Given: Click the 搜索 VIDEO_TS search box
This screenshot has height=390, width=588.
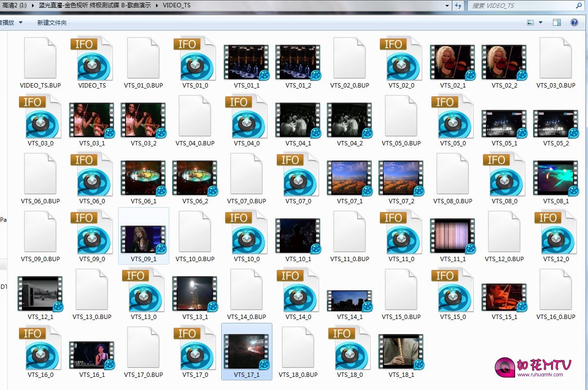Looking at the screenshot, I should 520,6.
